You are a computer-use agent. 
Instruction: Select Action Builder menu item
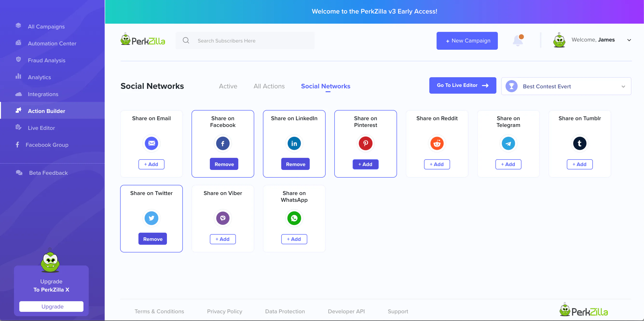(53, 111)
